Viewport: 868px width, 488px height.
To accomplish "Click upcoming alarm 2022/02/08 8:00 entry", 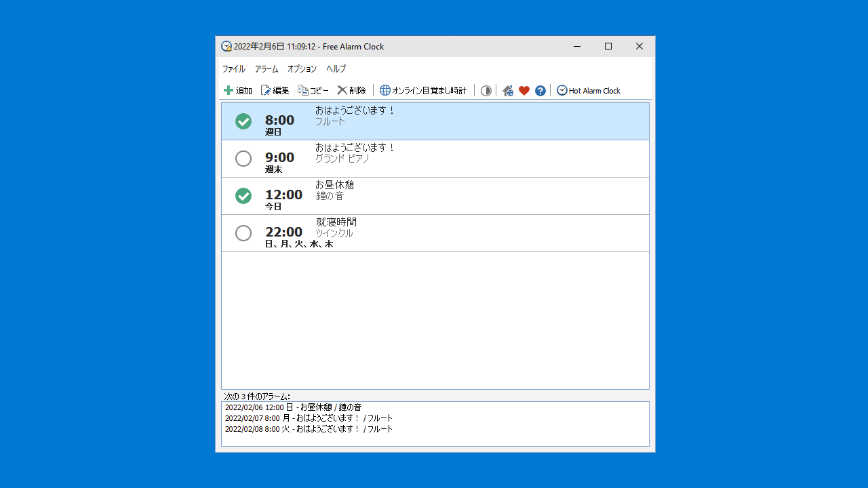I will point(309,429).
